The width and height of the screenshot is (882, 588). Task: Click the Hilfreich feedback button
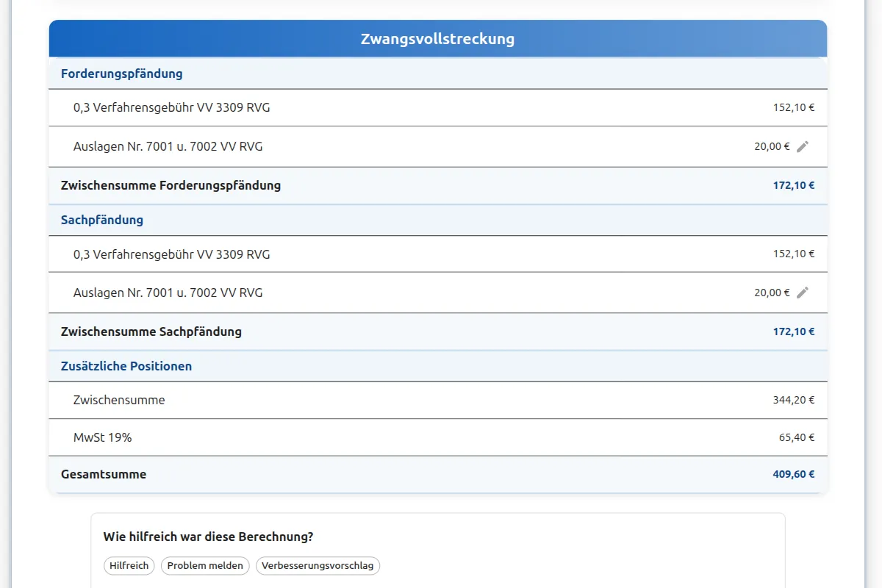[129, 565]
